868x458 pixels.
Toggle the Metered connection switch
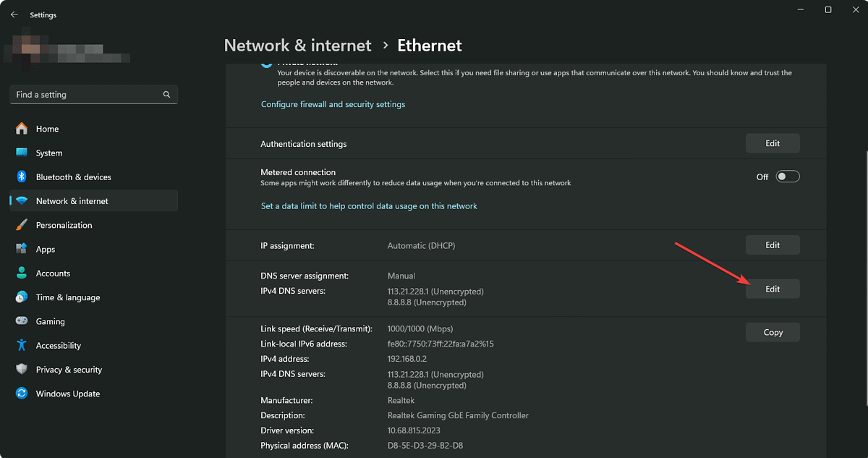pos(788,177)
